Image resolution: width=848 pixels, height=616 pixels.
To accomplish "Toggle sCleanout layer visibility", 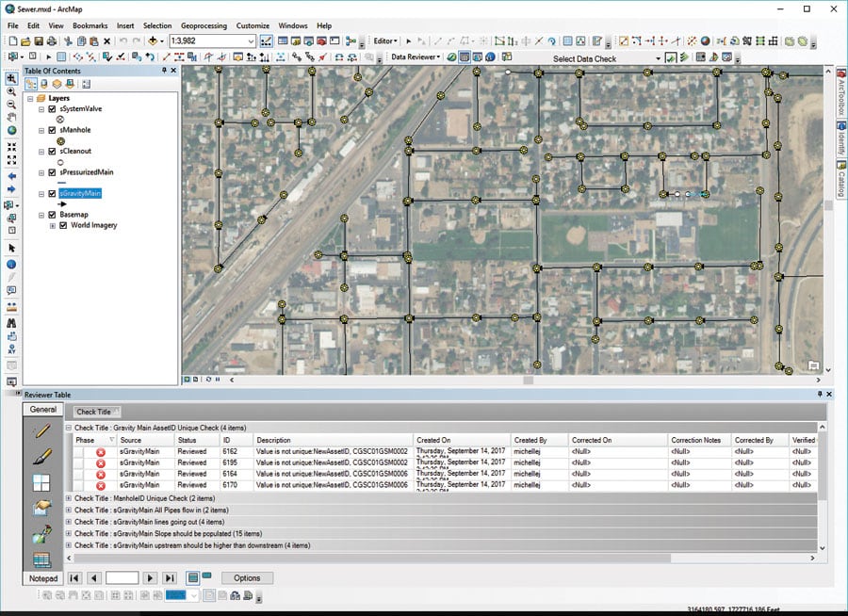I will (x=53, y=151).
